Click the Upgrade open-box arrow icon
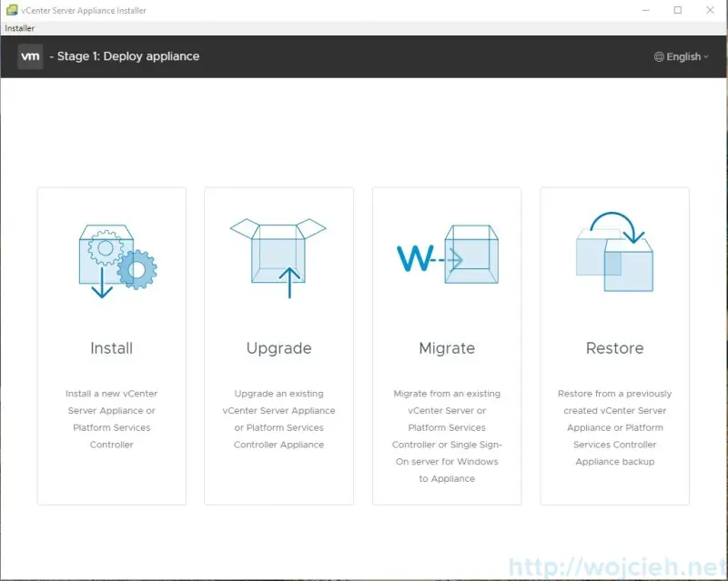728x581 pixels. [278, 255]
